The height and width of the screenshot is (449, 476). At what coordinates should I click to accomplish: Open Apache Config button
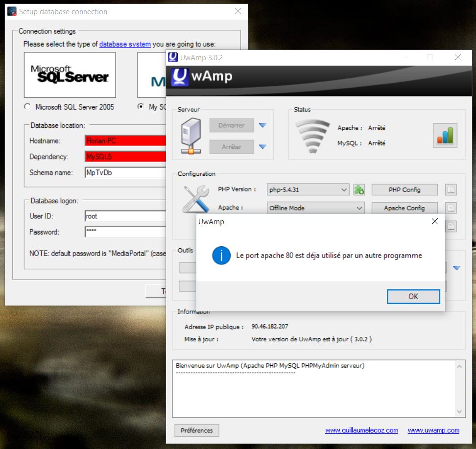[405, 208]
